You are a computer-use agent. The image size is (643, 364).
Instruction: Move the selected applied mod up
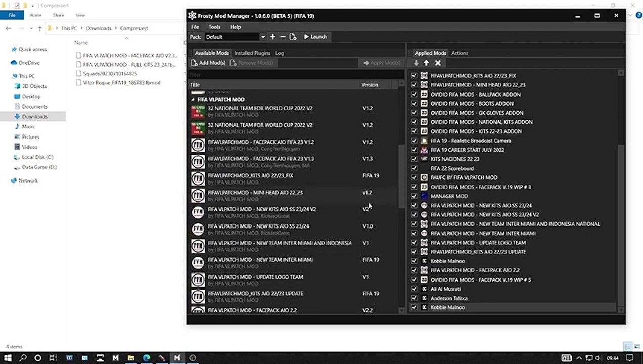coord(426,63)
